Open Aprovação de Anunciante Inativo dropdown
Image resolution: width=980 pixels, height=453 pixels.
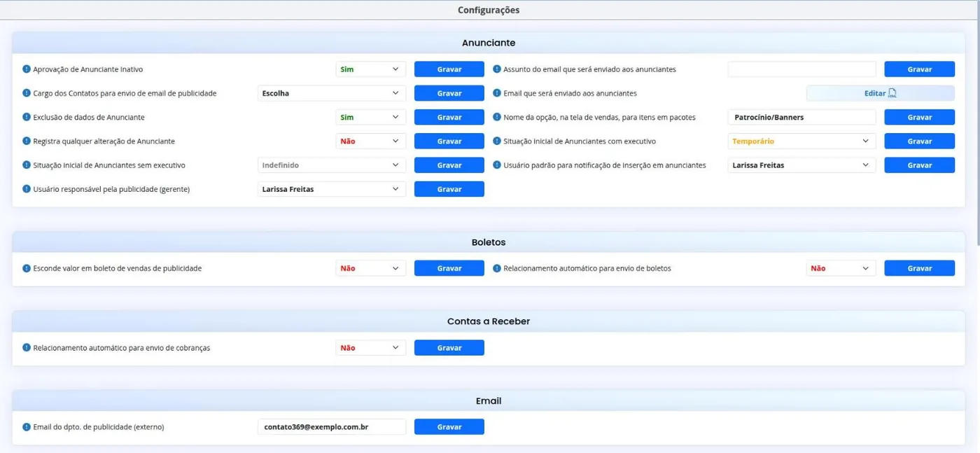(x=371, y=69)
